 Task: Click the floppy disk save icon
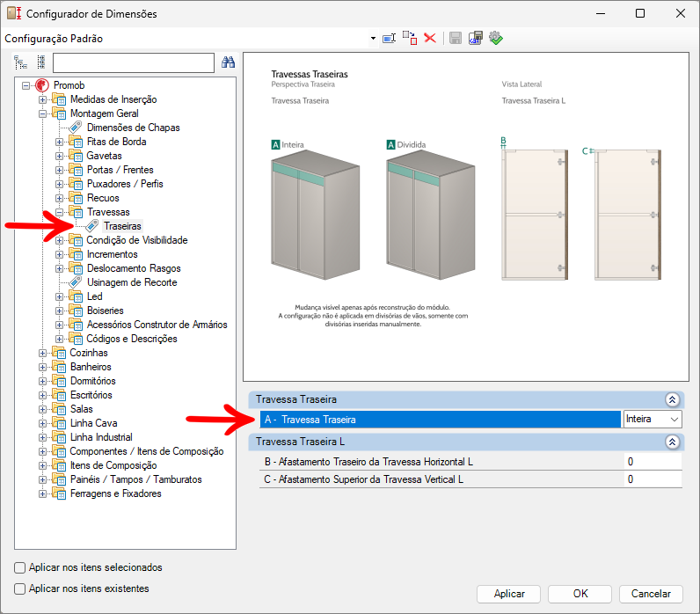(x=455, y=39)
